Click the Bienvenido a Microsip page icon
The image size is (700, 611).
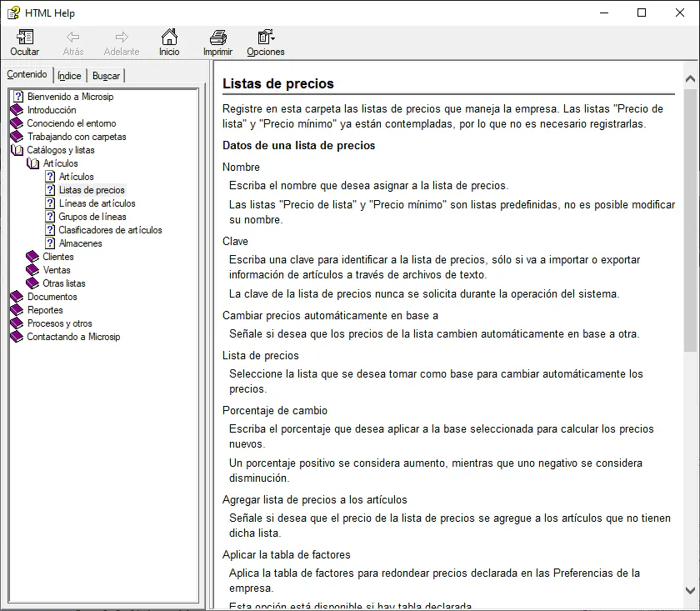click(18, 97)
